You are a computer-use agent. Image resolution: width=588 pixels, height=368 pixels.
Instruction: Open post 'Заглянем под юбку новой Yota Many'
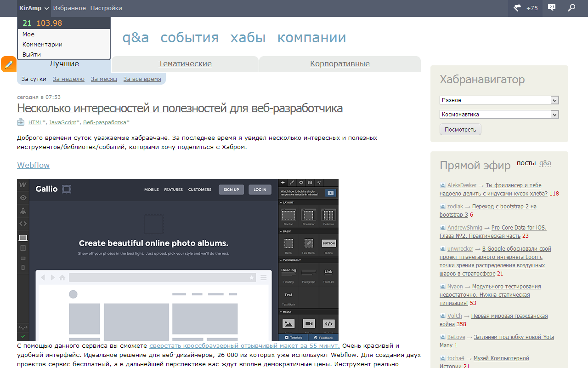click(497, 341)
